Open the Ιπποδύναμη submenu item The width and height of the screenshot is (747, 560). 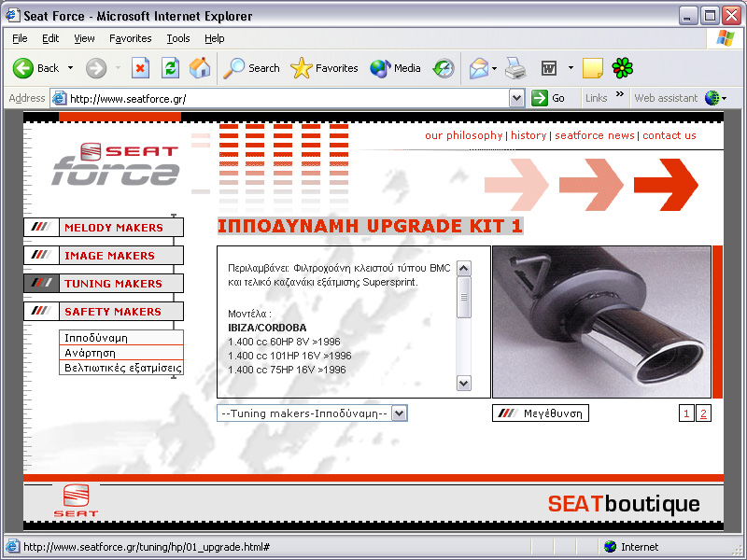tap(121, 338)
